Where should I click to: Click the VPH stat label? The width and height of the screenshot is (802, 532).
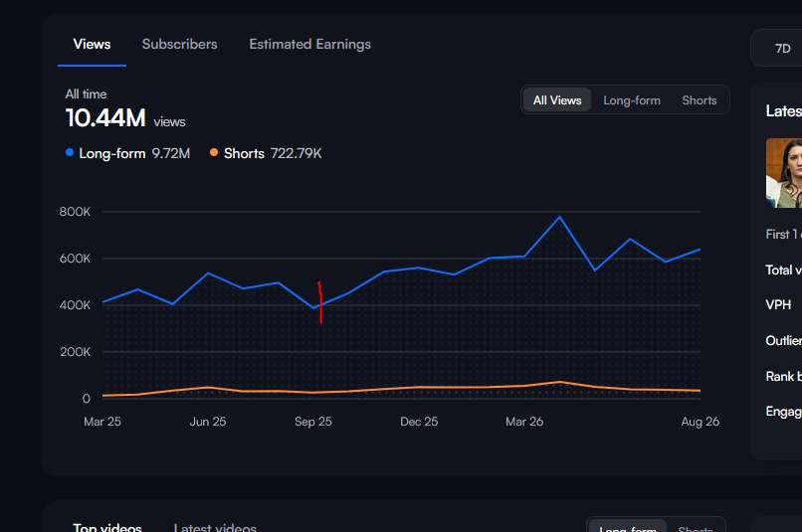point(778,305)
